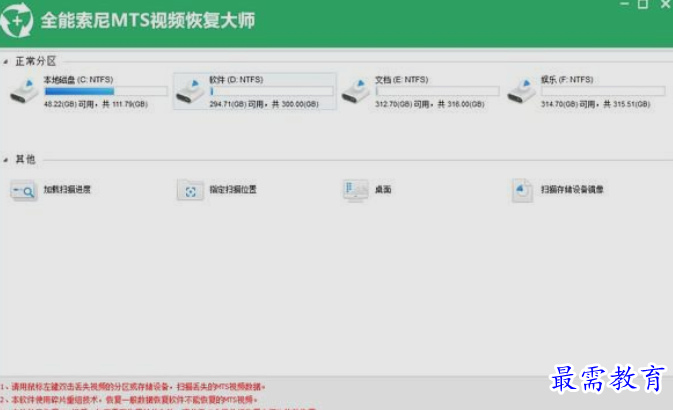Screen dimensions: 673x410
Task: Select the 软件 D: drive icon
Action: pos(190,91)
